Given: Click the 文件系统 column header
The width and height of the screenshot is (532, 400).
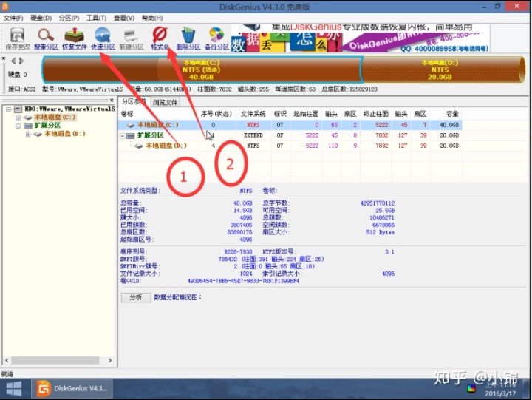Looking at the screenshot, I should tap(253, 114).
